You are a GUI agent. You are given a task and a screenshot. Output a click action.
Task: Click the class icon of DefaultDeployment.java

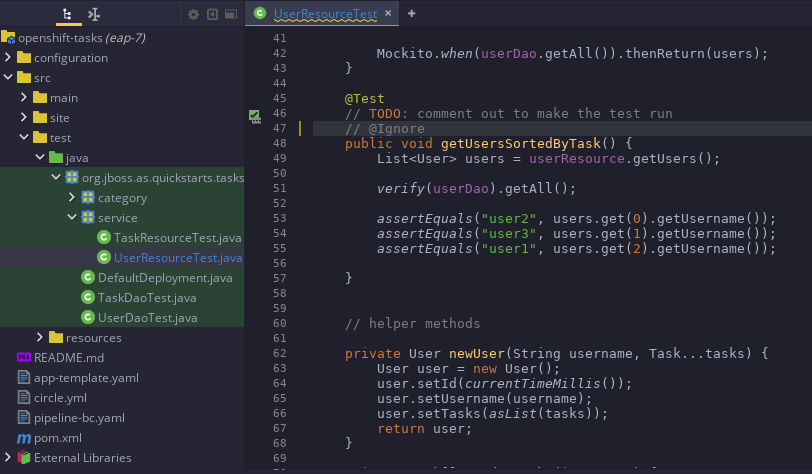point(88,277)
